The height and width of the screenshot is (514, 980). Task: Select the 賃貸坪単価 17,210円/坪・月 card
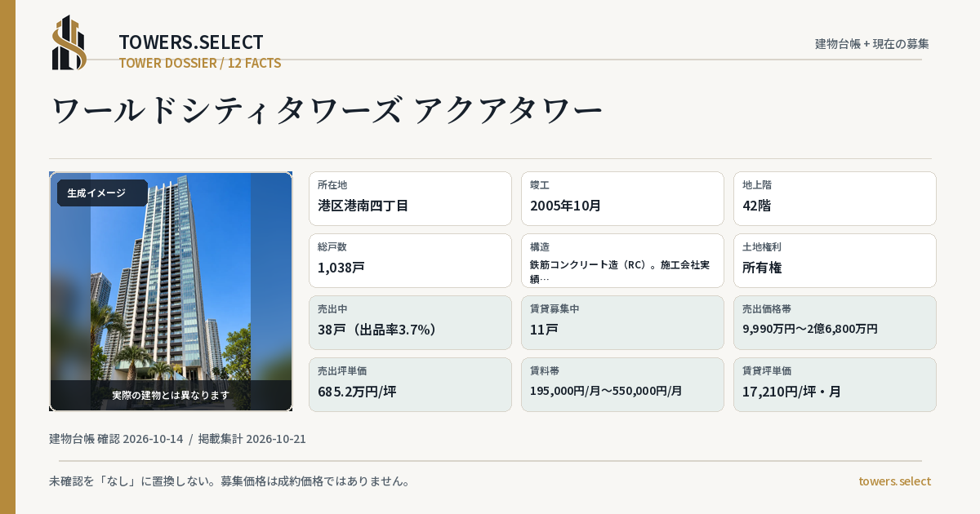[835, 384]
